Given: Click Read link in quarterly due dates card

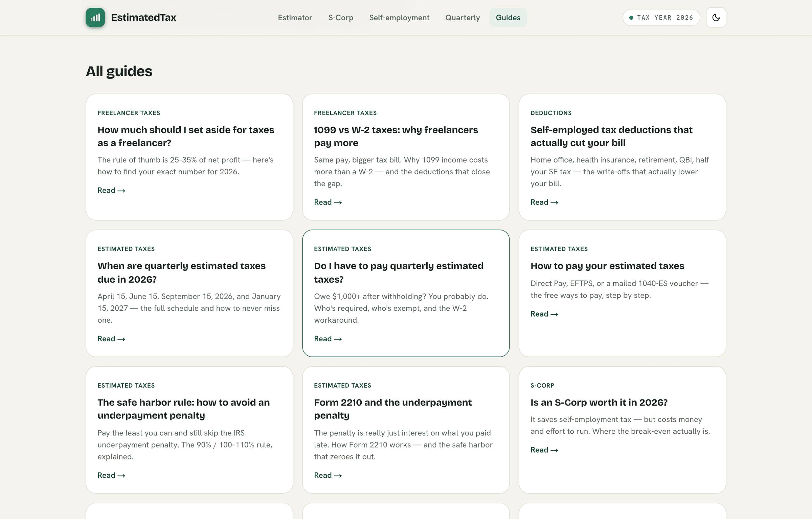Looking at the screenshot, I should coord(111,339).
